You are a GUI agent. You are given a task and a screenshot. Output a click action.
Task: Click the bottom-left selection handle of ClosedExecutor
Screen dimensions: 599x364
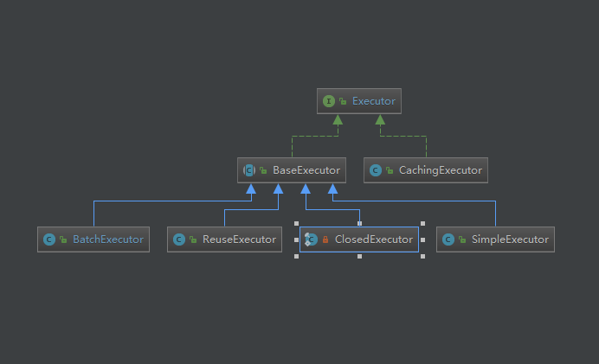click(296, 257)
